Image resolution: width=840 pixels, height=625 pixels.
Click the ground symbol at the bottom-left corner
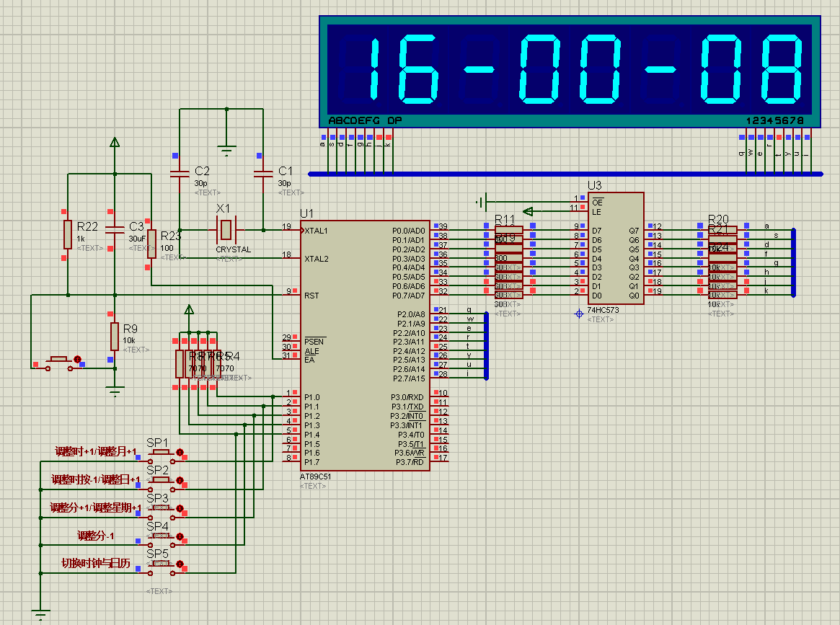pos(40,614)
